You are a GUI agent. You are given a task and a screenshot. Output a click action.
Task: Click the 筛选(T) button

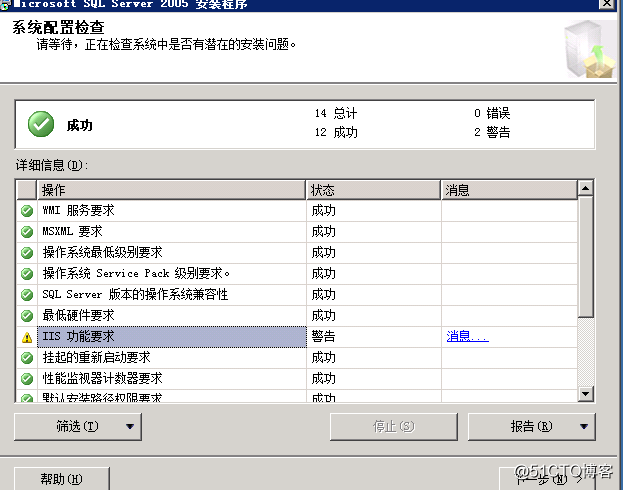click(78, 426)
